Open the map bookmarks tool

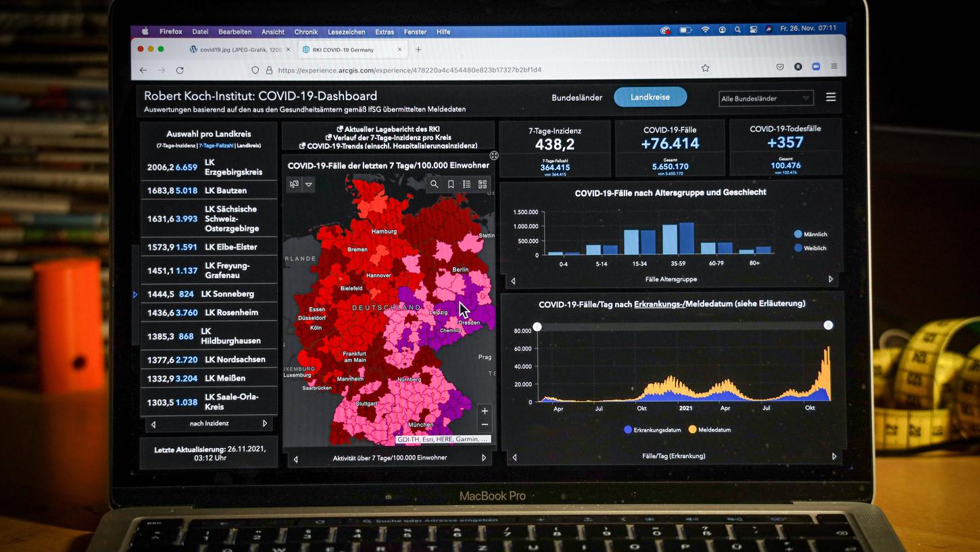coord(451,184)
